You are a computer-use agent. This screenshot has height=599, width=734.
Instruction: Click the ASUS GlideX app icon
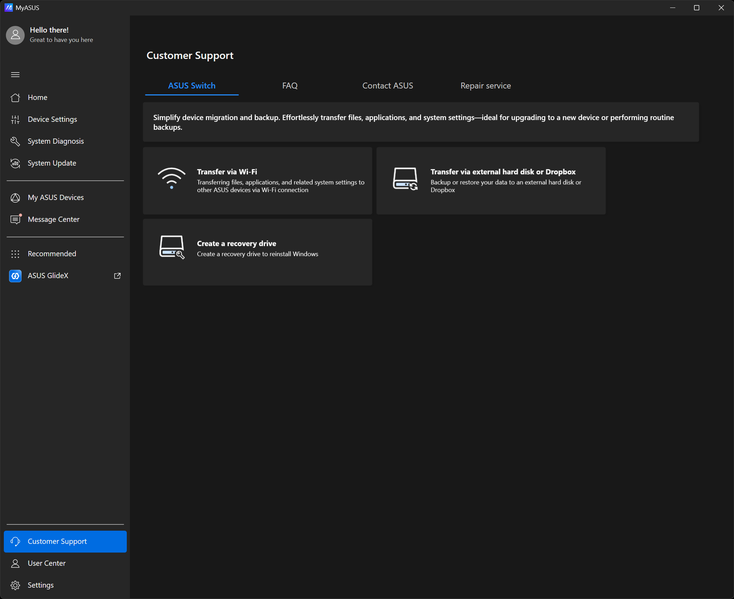pos(15,276)
